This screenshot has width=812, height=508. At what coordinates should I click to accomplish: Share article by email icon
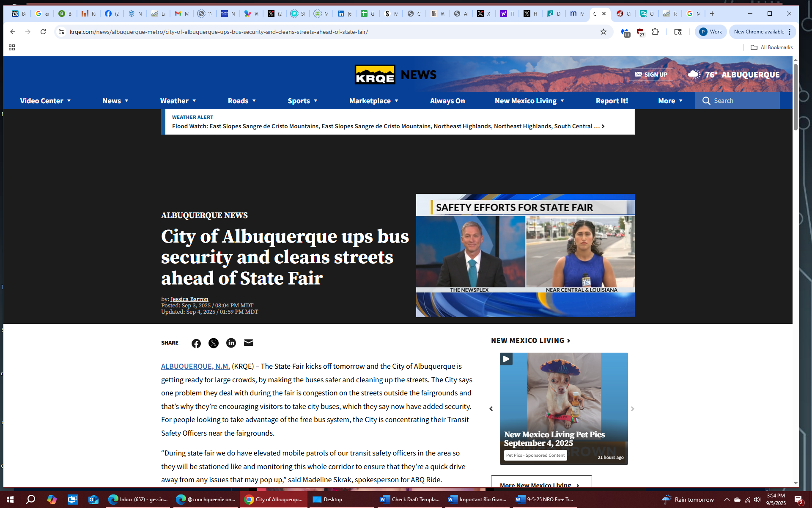pos(249,343)
